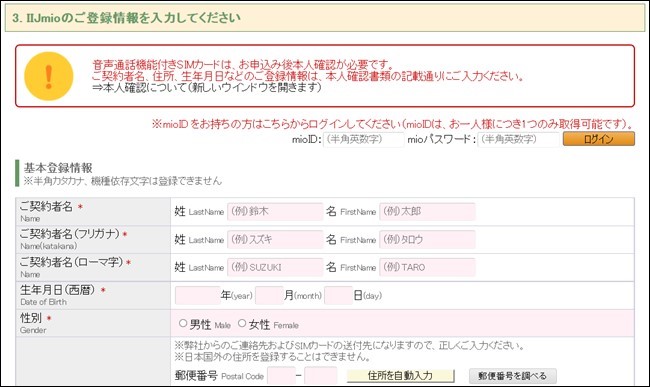Click the second Postal Code input box

(x=320, y=376)
